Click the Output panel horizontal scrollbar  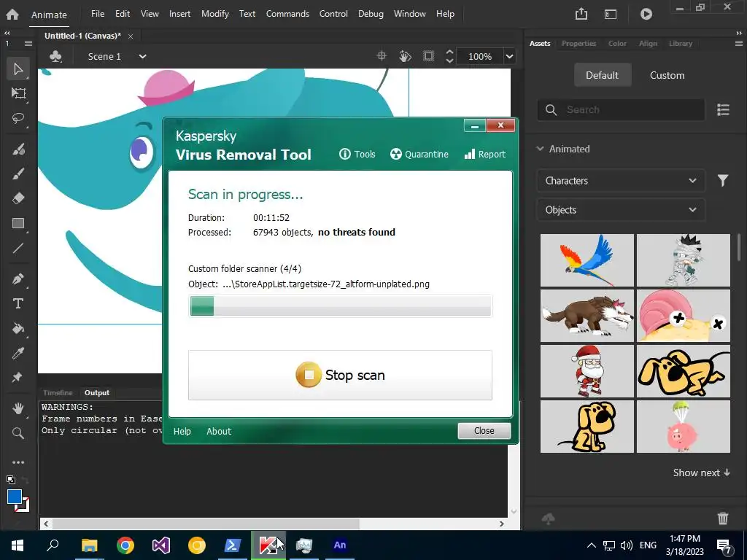tap(205, 524)
